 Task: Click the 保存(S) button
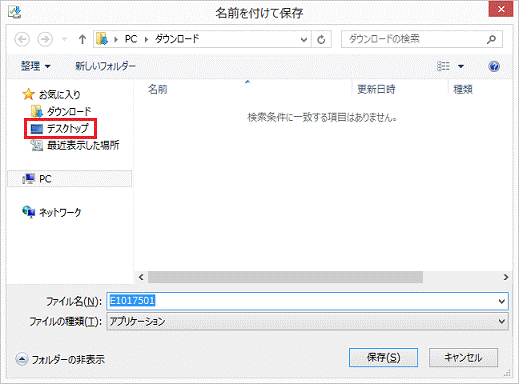click(x=383, y=358)
